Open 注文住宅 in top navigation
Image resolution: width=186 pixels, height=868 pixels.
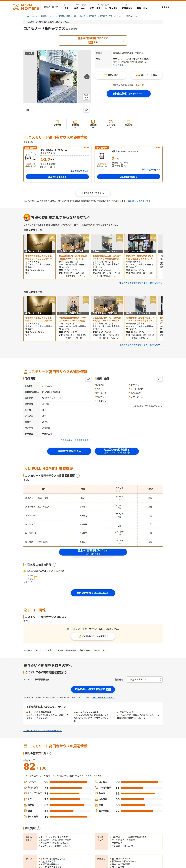[113, 8]
